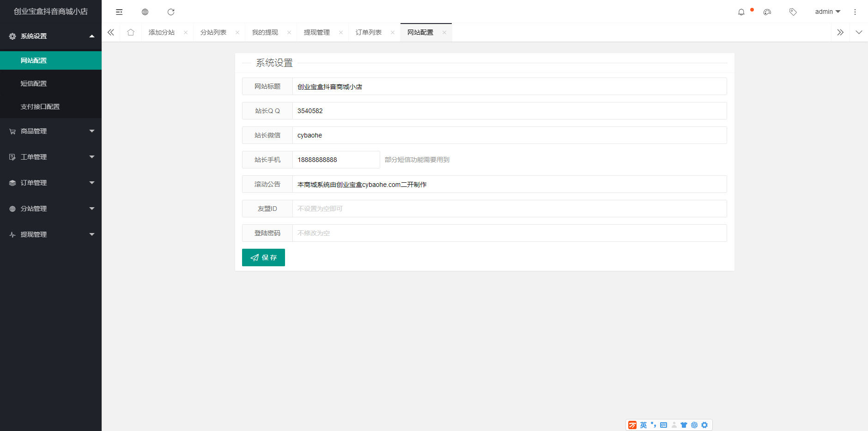The image size is (868, 431).
Task: Open the globe language icon in the header
Action: pyautogui.click(x=145, y=12)
